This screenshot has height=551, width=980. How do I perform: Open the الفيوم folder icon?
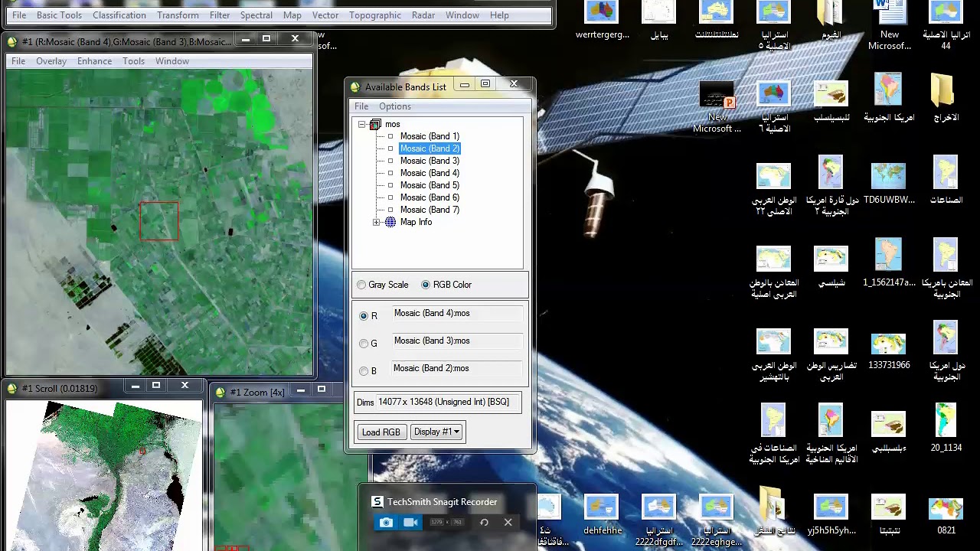(831, 12)
